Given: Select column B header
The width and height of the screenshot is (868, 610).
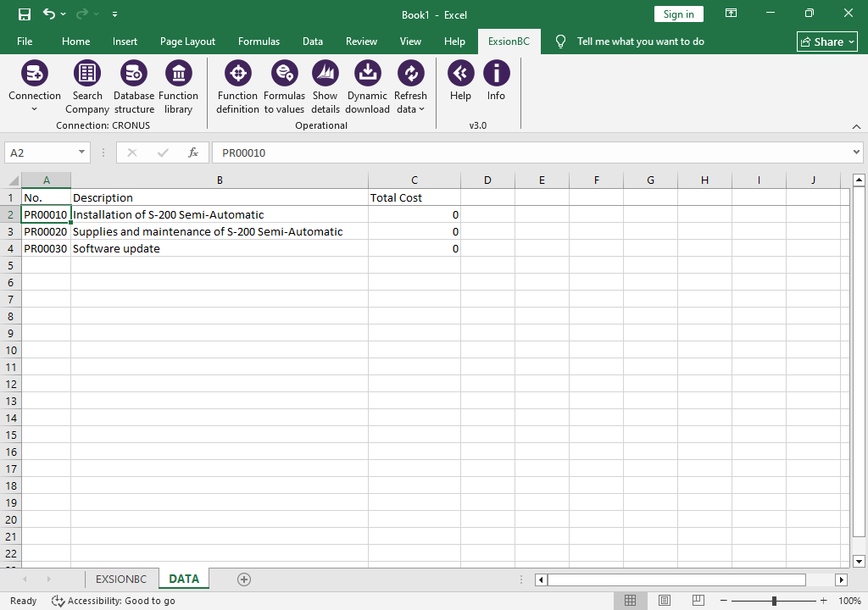Looking at the screenshot, I should pyautogui.click(x=220, y=180).
